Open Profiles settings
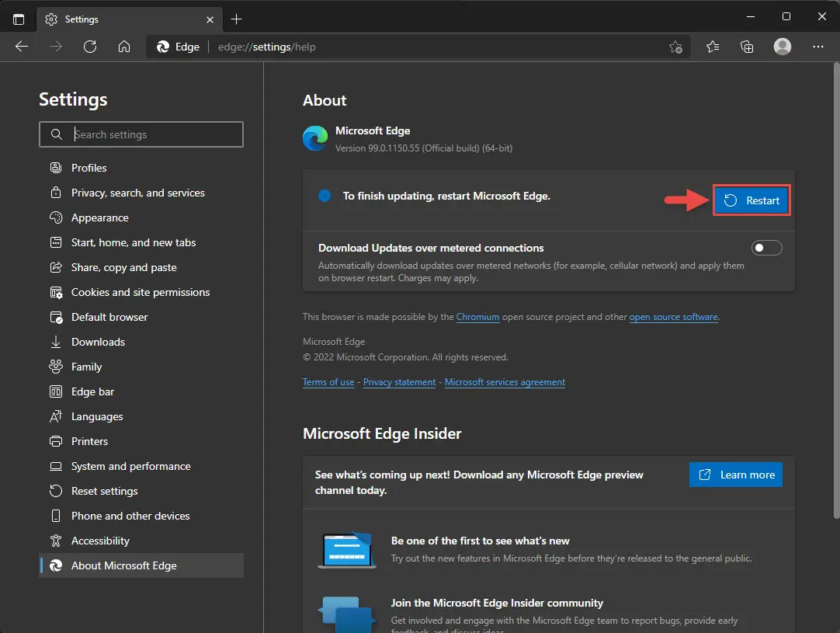This screenshot has width=840, height=633. coord(141,168)
